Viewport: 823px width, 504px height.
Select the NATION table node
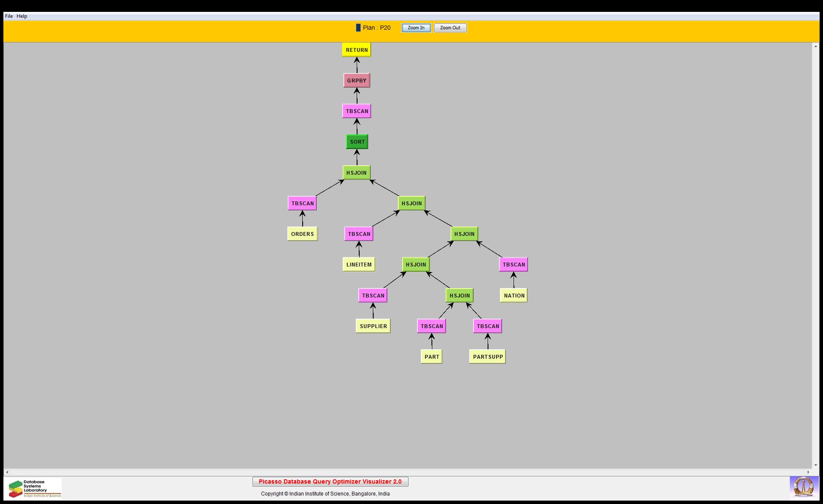[x=514, y=295]
